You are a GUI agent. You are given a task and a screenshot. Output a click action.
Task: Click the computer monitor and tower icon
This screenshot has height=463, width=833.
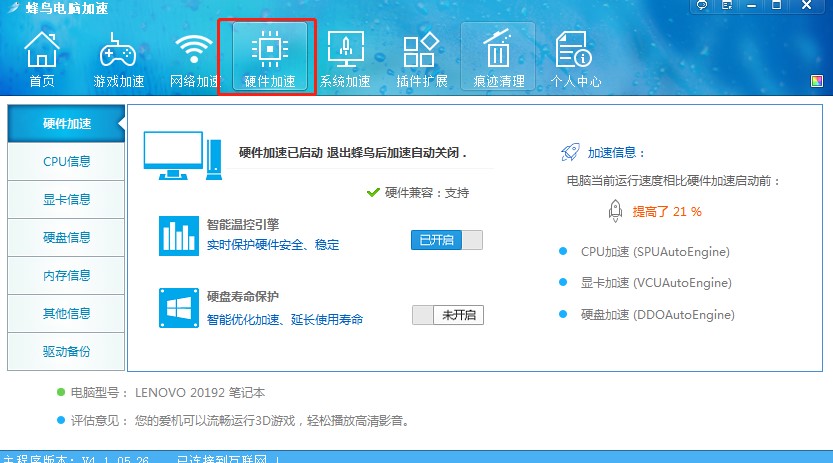pyautogui.click(x=182, y=156)
